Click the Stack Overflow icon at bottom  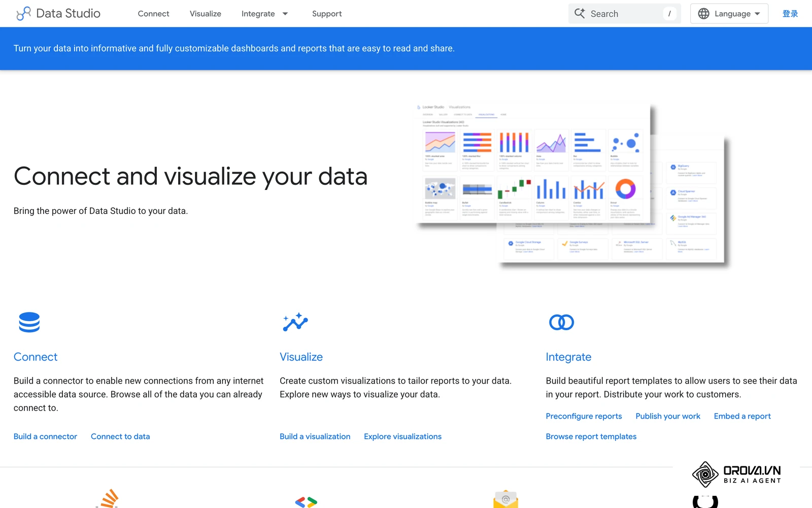point(108,499)
